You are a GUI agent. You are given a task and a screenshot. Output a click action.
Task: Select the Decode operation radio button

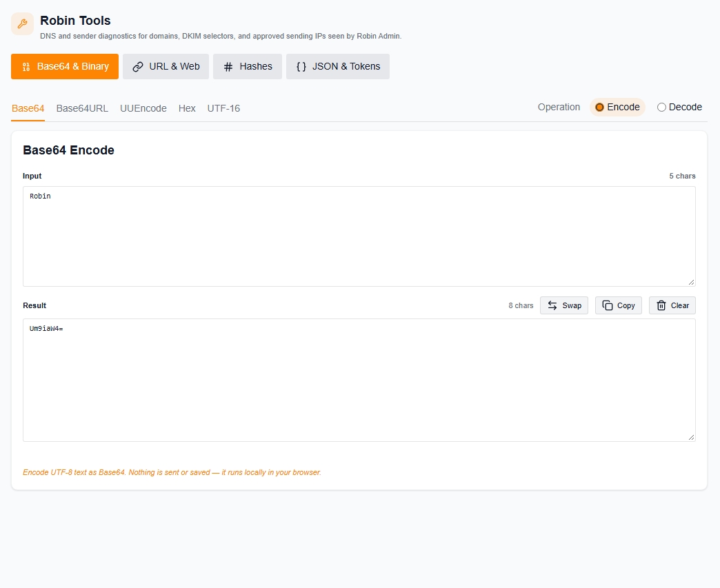661,108
